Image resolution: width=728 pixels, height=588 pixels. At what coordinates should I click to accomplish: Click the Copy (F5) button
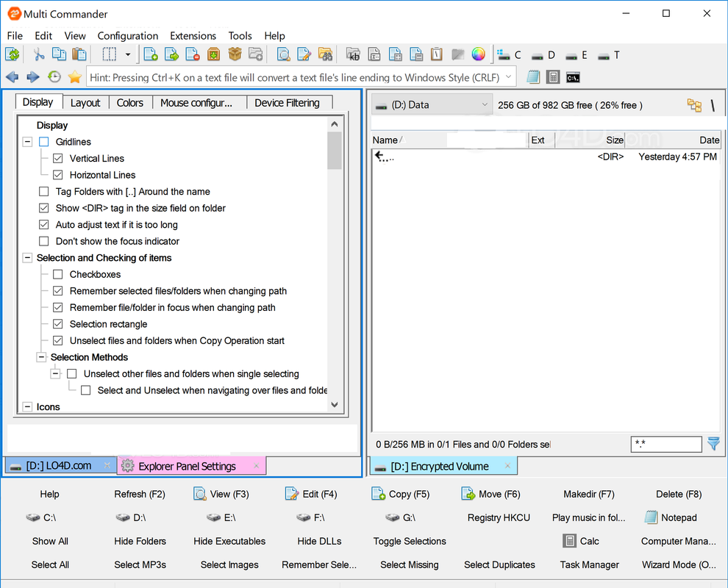click(x=401, y=494)
